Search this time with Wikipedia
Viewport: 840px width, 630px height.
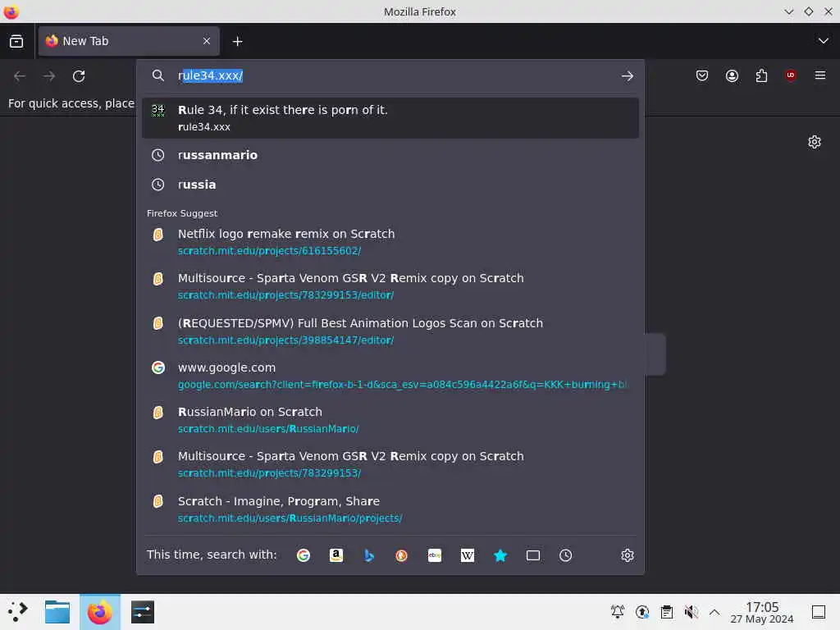[x=467, y=555]
